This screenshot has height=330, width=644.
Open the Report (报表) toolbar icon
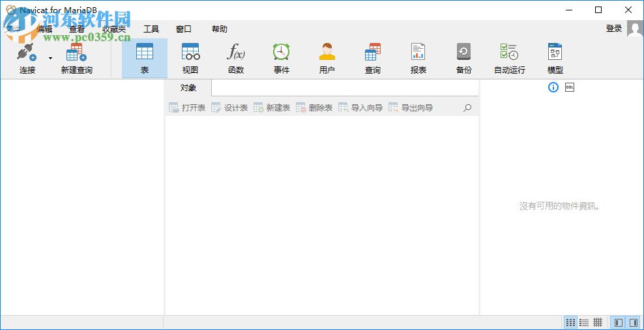418,59
